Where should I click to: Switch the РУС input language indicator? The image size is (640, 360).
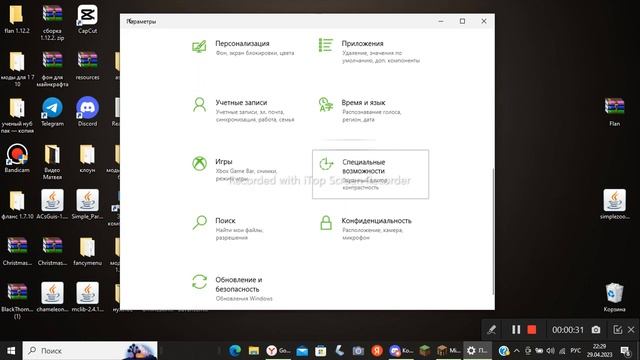576,351
